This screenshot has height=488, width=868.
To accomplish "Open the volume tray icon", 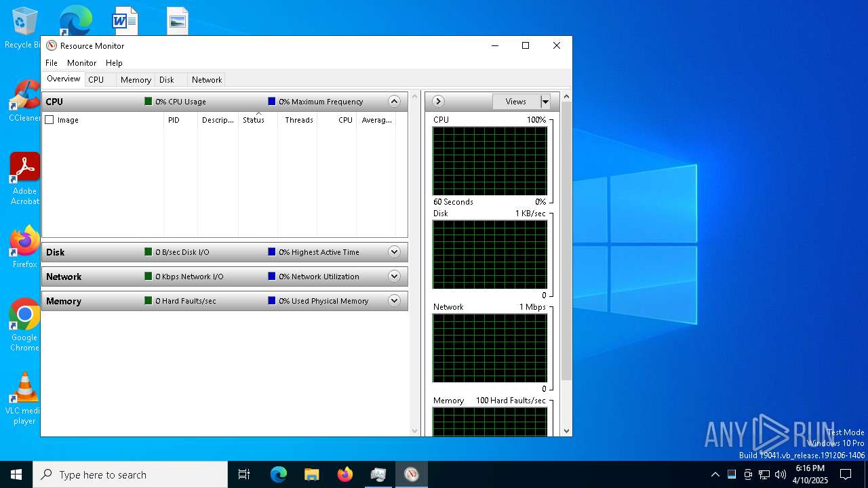I will click(781, 474).
